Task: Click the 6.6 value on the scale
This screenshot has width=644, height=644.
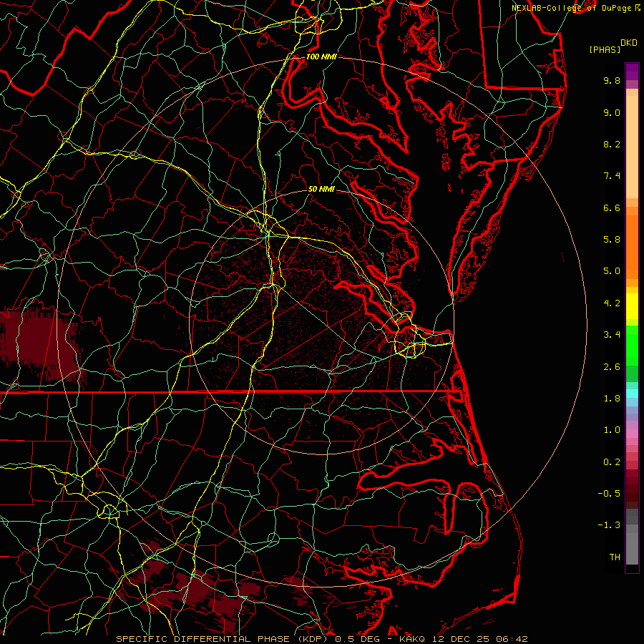Action: click(612, 208)
